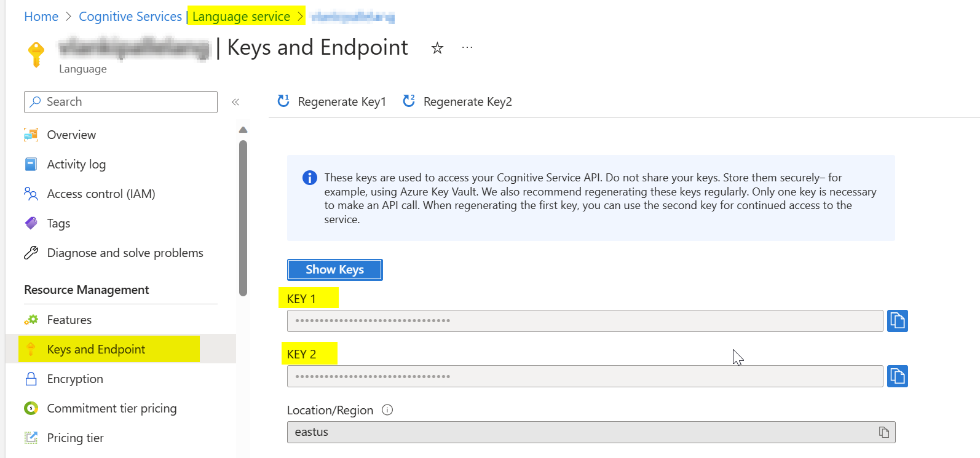Screen dimensions: 980x458
Task: Click the Keys and Endpoint key icon
Action: pyautogui.click(x=31, y=349)
